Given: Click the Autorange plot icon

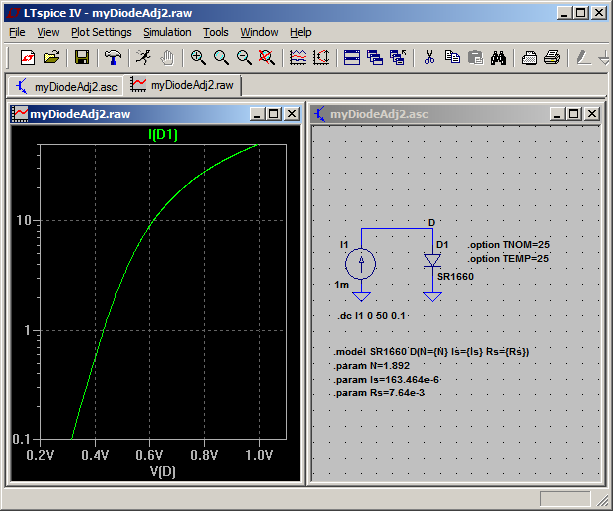Looking at the screenshot, I should pos(321,57).
